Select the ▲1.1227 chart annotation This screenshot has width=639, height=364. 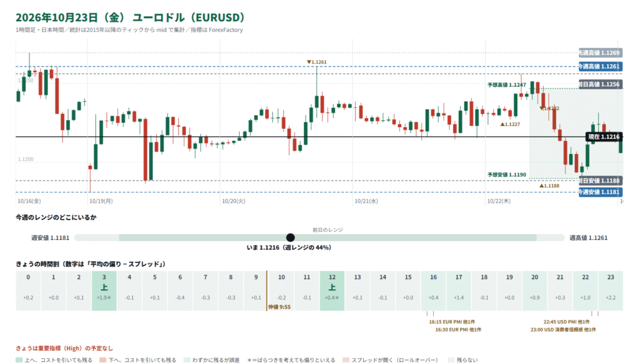coord(510,124)
